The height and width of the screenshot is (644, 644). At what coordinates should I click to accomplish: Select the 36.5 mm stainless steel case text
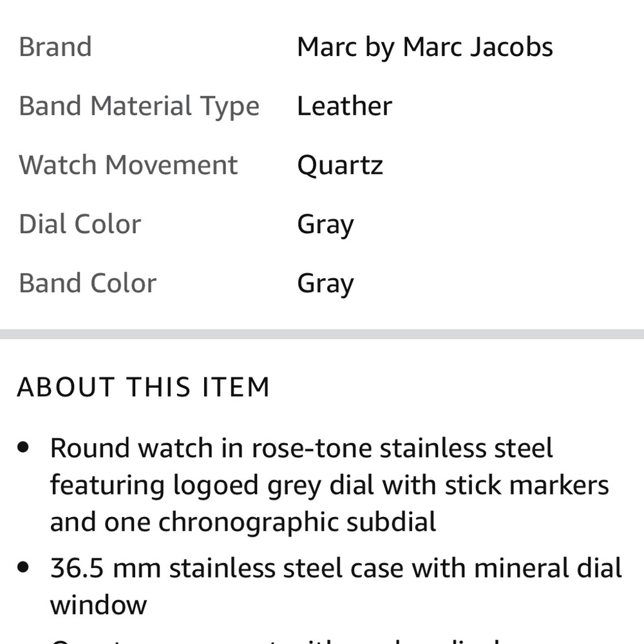[x=336, y=568]
